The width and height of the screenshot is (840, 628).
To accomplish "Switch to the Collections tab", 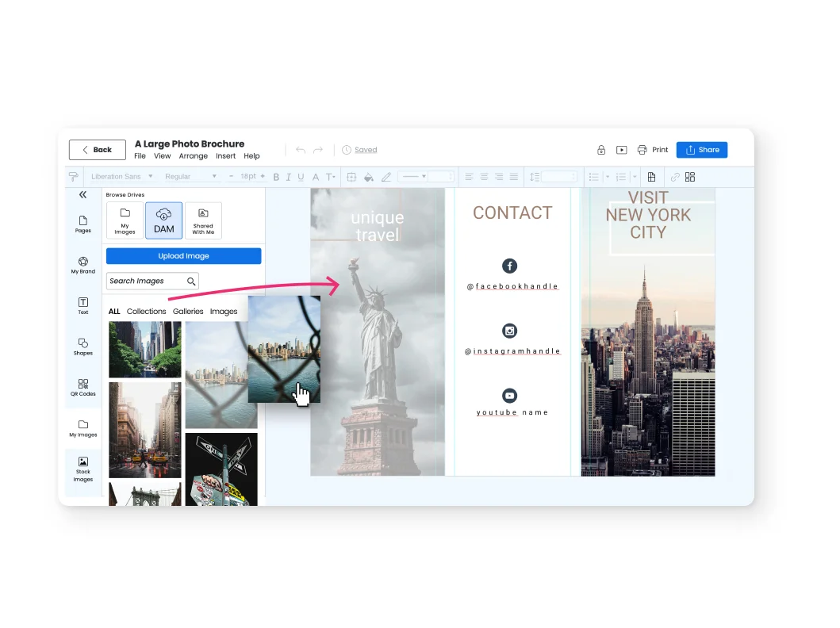I will pos(146,312).
